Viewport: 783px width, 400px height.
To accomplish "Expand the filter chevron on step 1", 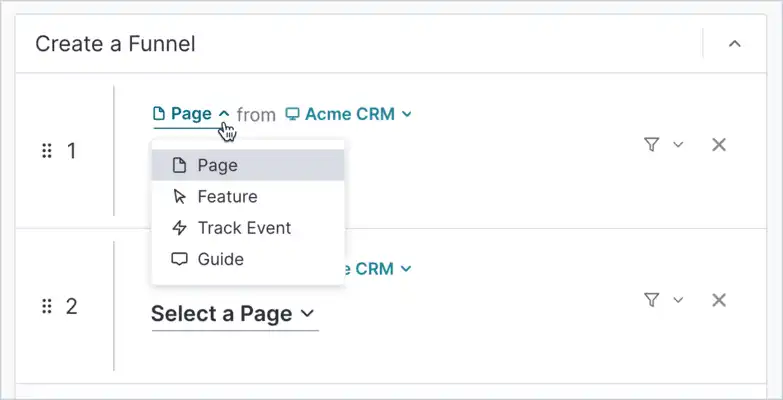I will point(678,145).
